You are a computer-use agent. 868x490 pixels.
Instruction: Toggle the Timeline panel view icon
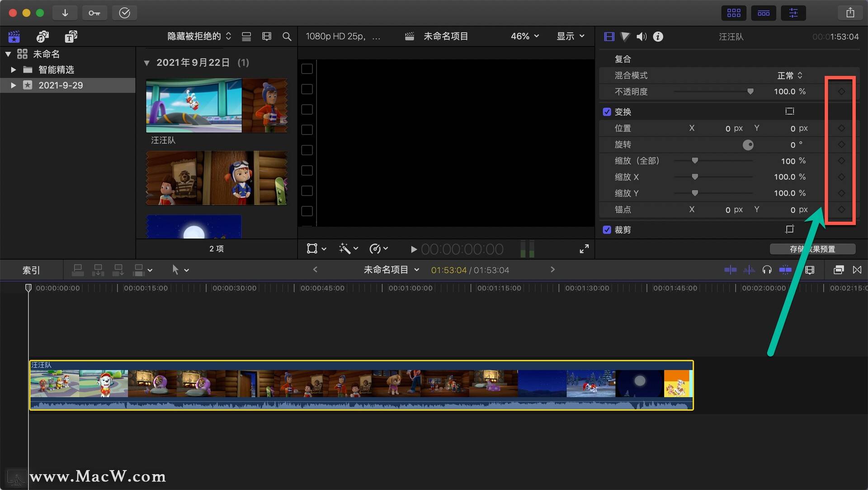click(x=764, y=13)
